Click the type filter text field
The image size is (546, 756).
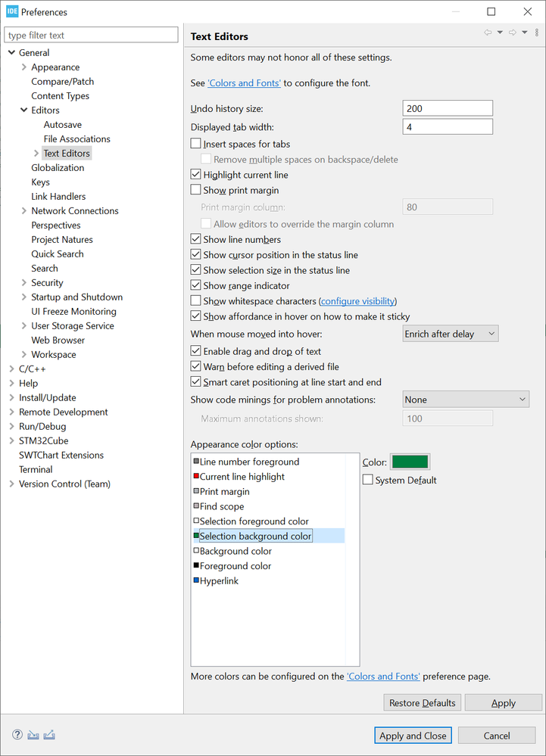(x=91, y=35)
